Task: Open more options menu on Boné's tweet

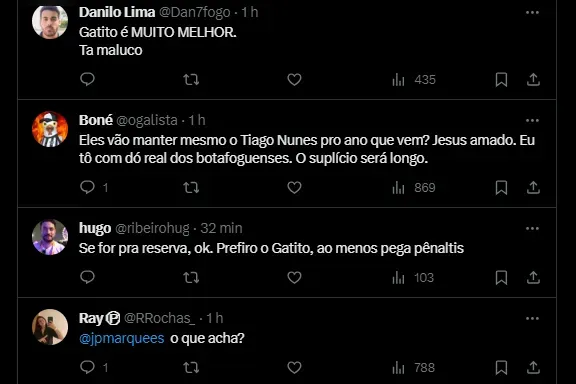Action: pos(532,121)
